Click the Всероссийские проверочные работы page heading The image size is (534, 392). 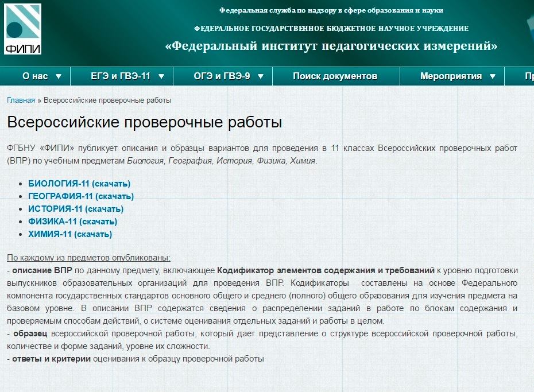coord(144,122)
